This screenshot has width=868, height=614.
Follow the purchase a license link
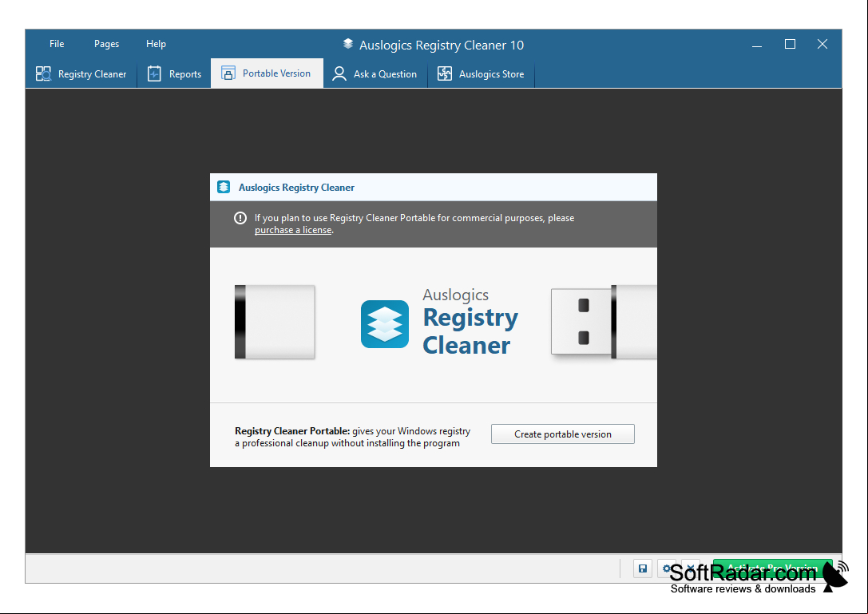(x=293, y=230)
